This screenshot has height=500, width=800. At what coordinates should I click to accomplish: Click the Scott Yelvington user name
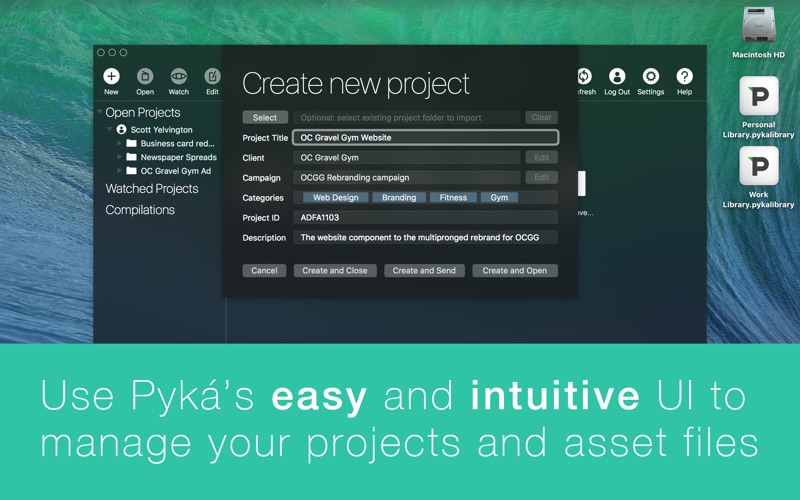[x=161, y=130]
